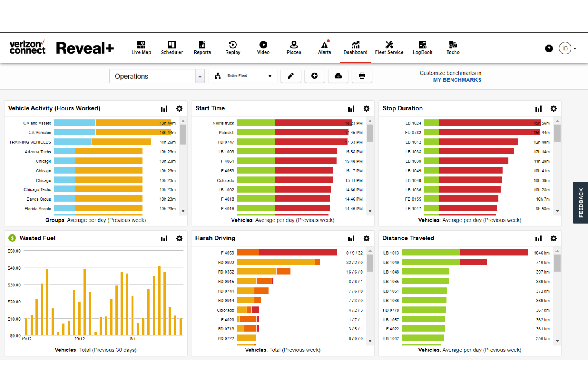The width and height of the screenshot is (588, 392).
Task: Switch to the Dashboard tab
Action: (355, 48)
